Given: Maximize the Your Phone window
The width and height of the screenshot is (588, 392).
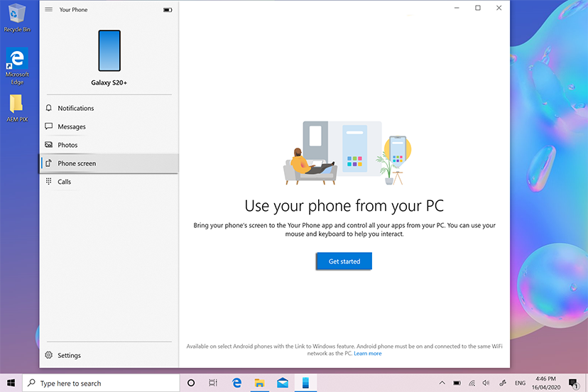Looking at the screenshot, I should tap(478, 8).
